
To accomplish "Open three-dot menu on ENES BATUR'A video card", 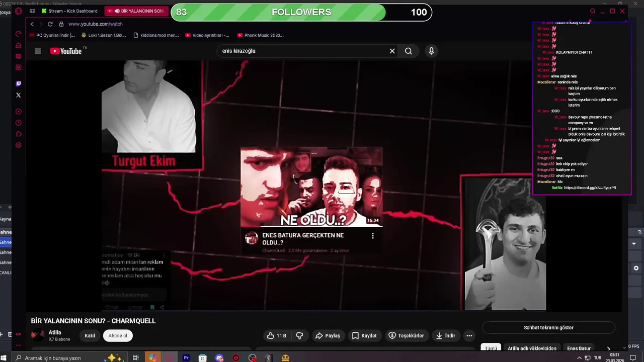I will click(x=372, y=236).
